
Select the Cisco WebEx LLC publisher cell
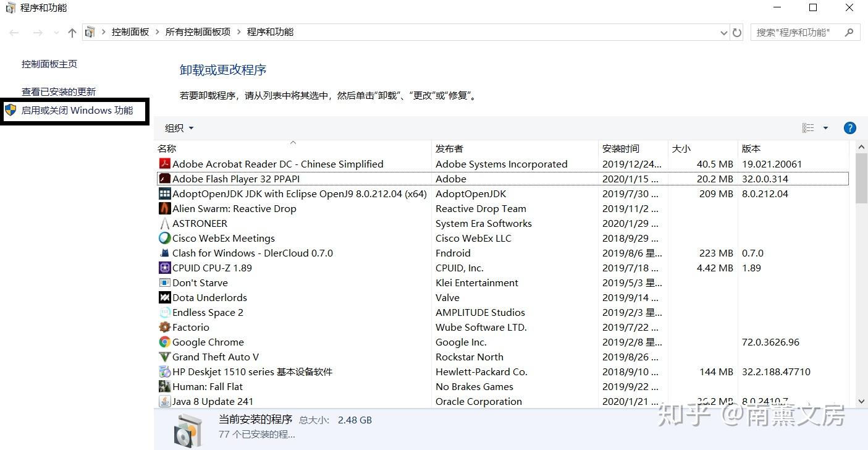(x=473, y=238)
